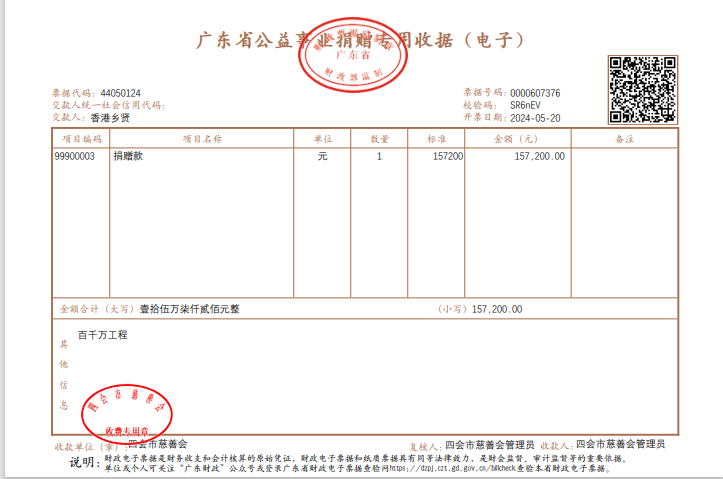Select the item row amount 157,200.00
The height and width of the screenshot is (479, 723).
[539, 156]
